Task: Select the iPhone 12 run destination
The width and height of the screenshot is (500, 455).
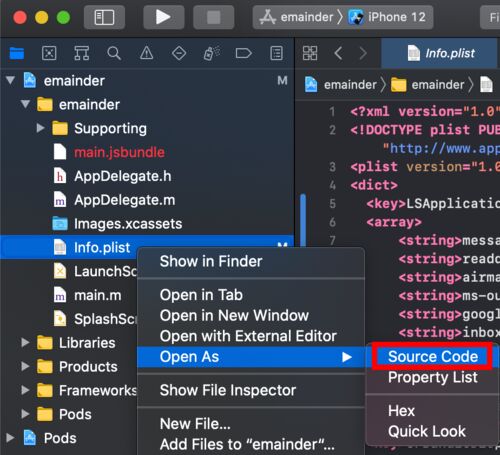Action: coord(388,17)
